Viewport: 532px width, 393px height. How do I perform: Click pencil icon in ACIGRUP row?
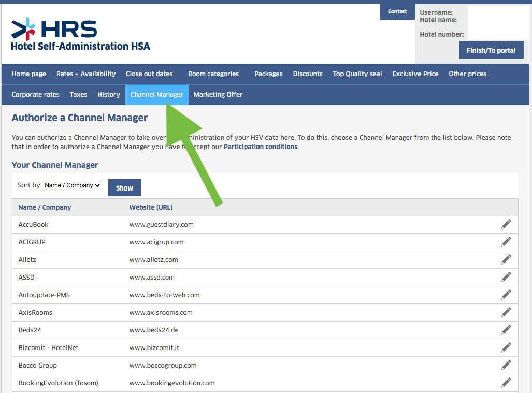coord(506,242)
